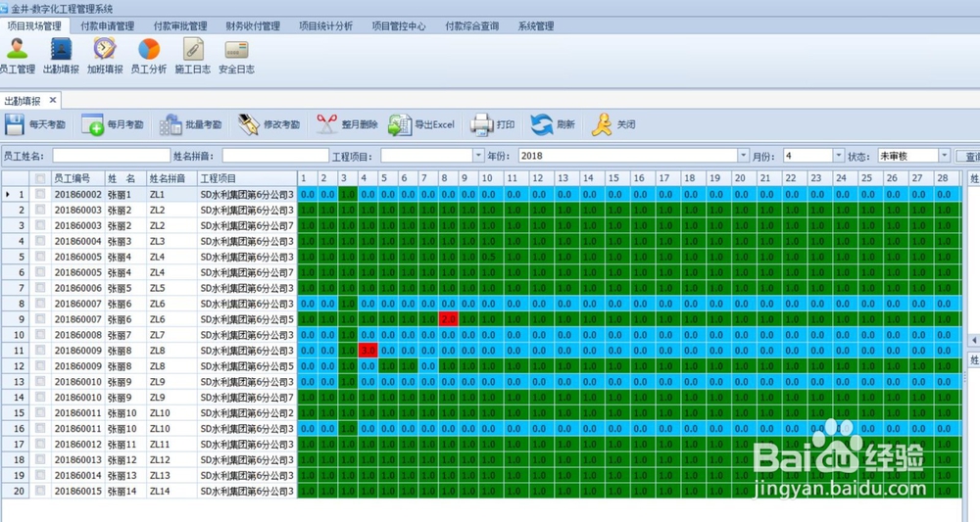
Task: Focus the 员工姓名 input field
Action: point(111,156)
